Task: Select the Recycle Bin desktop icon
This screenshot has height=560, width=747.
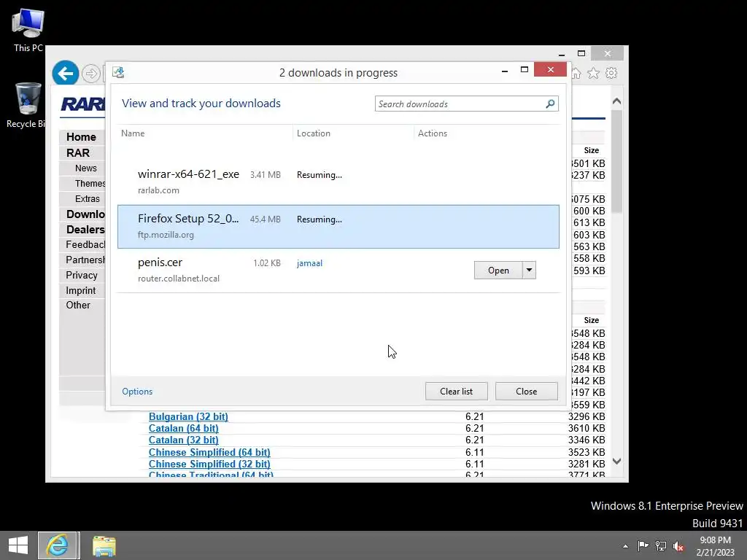Action: pos(27,105)
